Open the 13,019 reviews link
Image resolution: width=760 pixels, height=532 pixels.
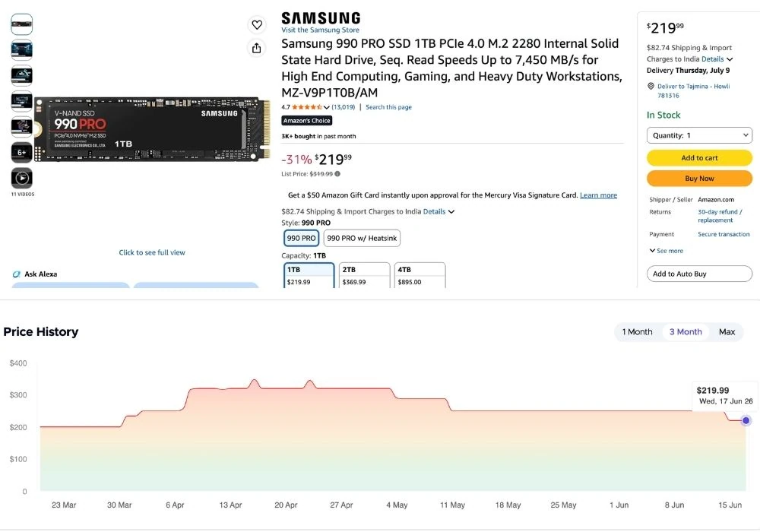click(344, 107)
